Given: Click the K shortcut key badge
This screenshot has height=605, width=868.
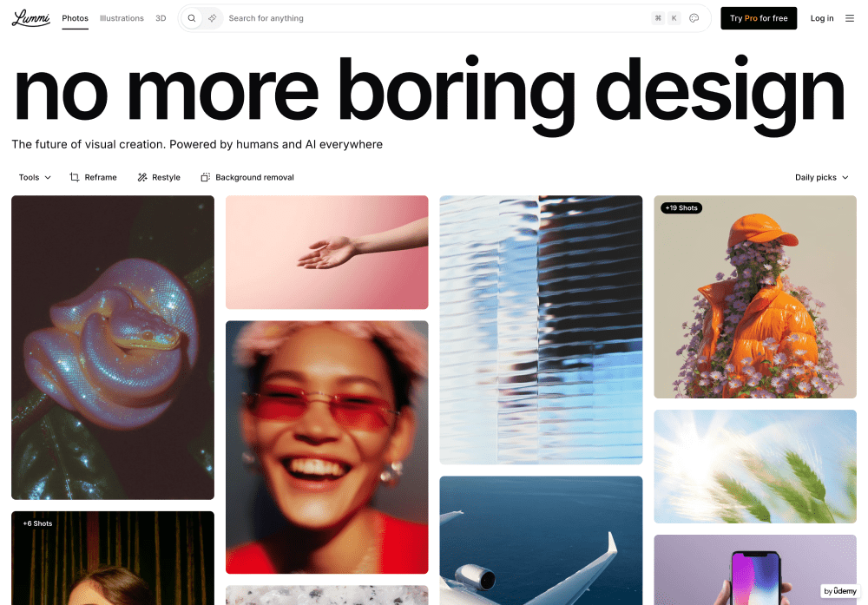Looking at the screenshot, I should 674,18.
